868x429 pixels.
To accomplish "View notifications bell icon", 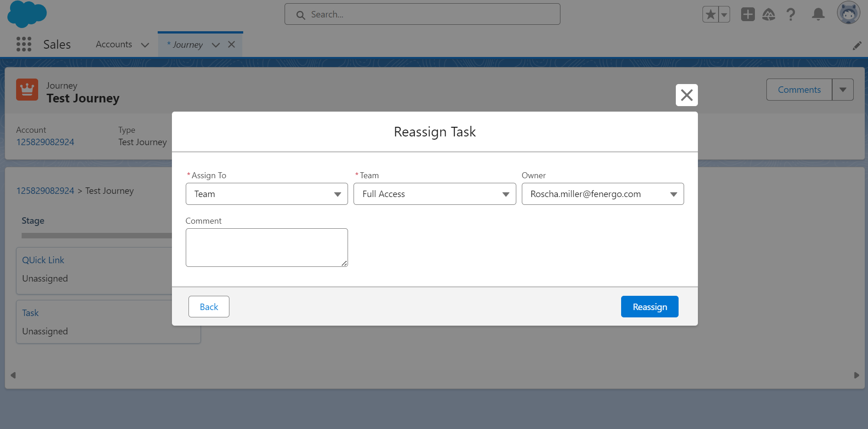I will point(818,15).
